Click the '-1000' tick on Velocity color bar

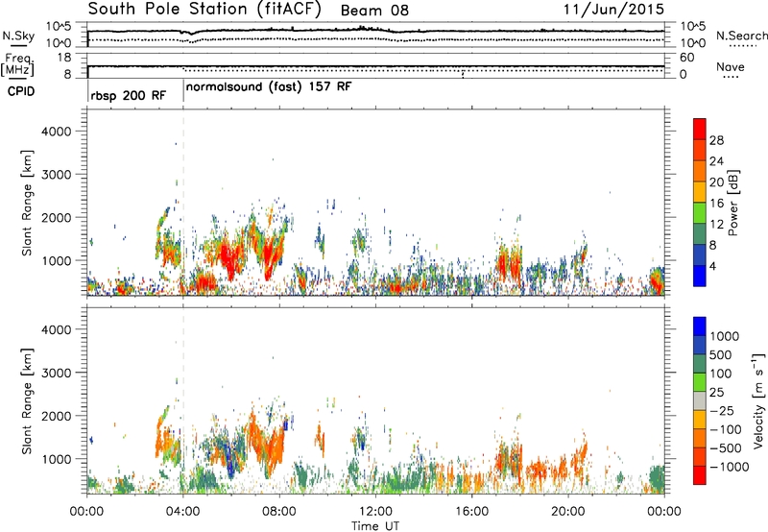coord(729,467)
